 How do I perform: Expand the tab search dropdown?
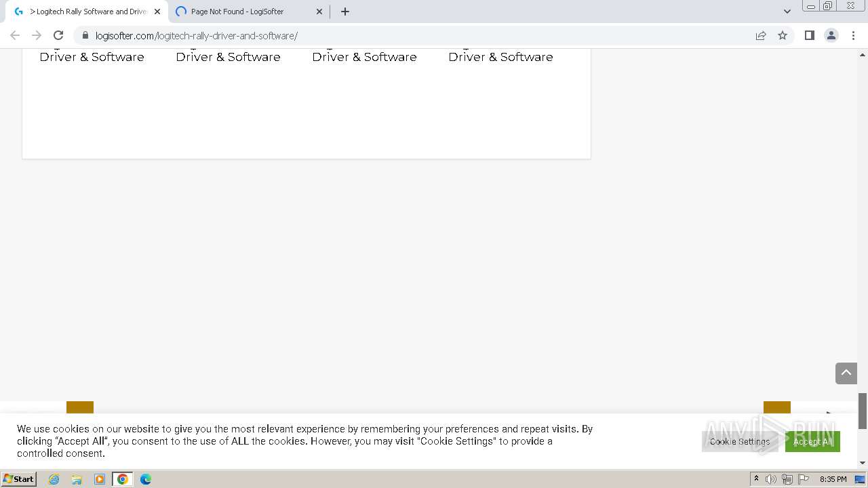787,12
